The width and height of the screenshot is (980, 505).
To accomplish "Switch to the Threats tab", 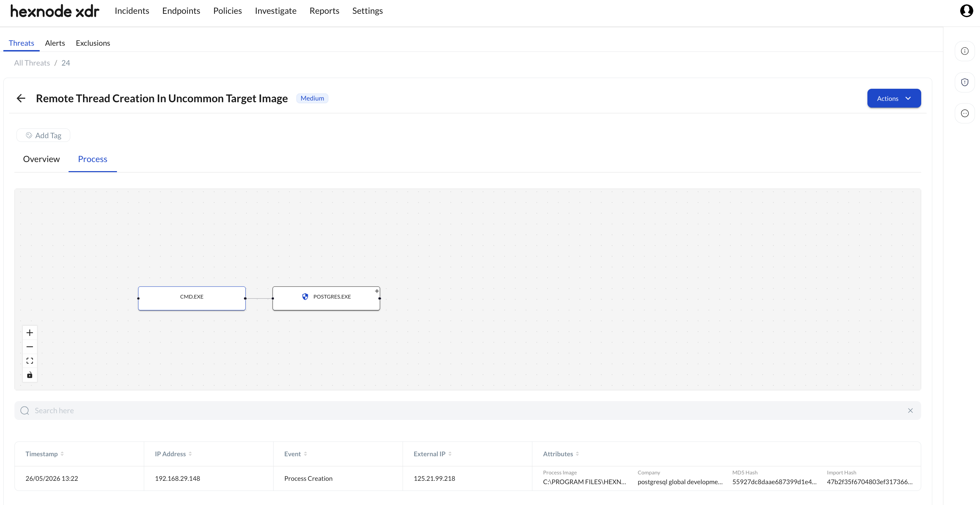I will 21,43.
